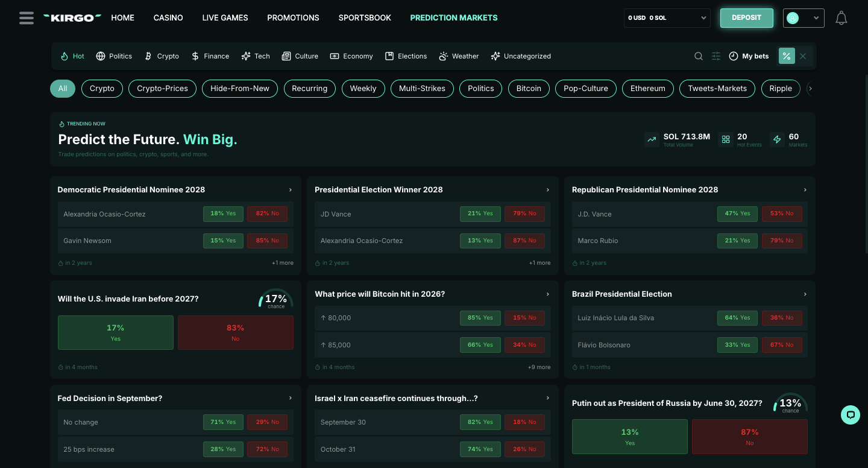
Task: Select the Crypto-Prices filter chip
Action: [162, 88]
